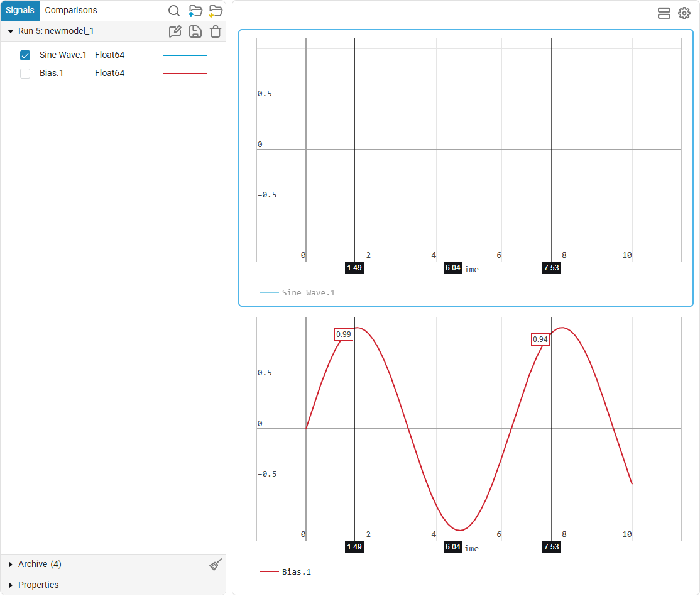This screenshot has height=596, width=700.
Task: Click the Run 5: newmodel_1 title
Action: tap(56, 31)
